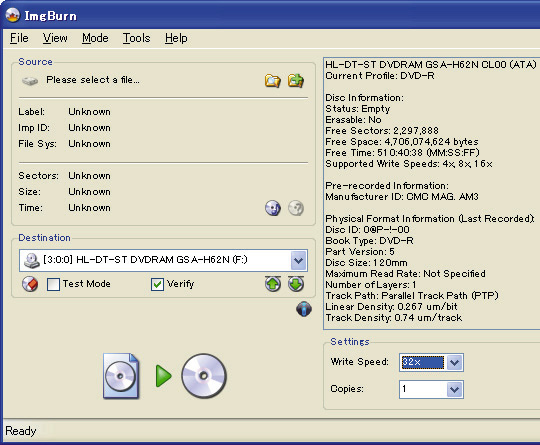540x445 pixels.
Task: Open the Mode menu
Action: [95, 38]
